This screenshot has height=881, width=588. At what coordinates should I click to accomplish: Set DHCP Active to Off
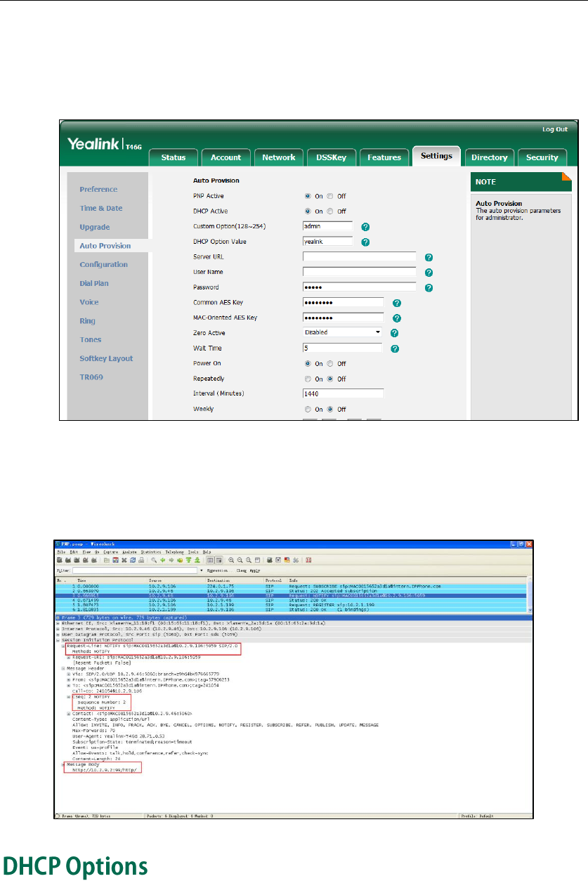click(x=332, y=211)
